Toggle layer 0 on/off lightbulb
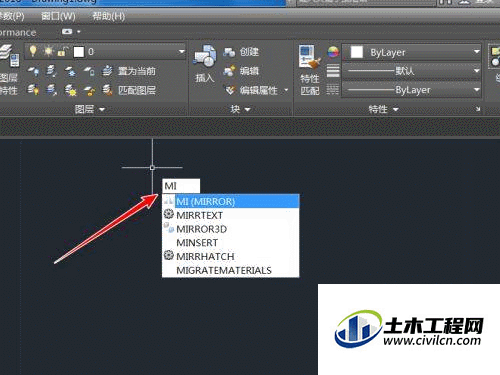Screen dimensions: 500x375 pyautogui.click(x=33, y=51)
